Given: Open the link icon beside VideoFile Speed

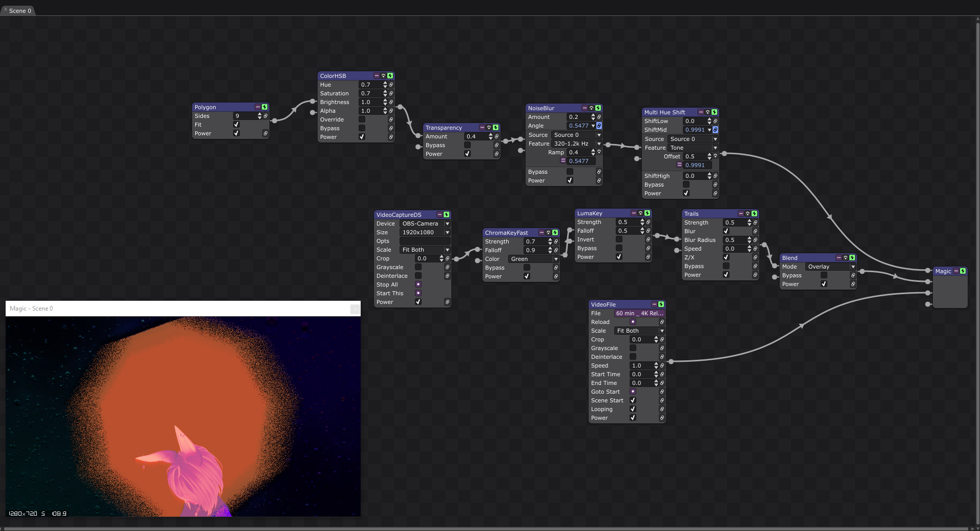Looking at the screenshot, I should coord(662,365).
